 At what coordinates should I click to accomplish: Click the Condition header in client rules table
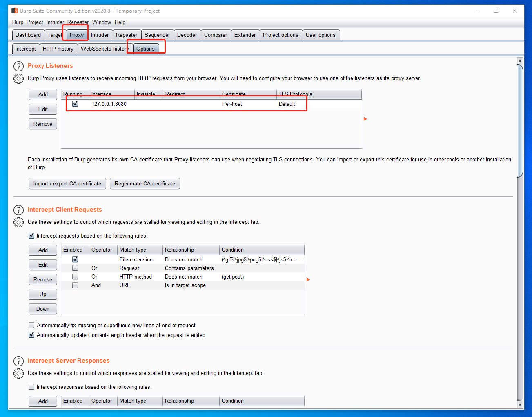click(262, 250)
